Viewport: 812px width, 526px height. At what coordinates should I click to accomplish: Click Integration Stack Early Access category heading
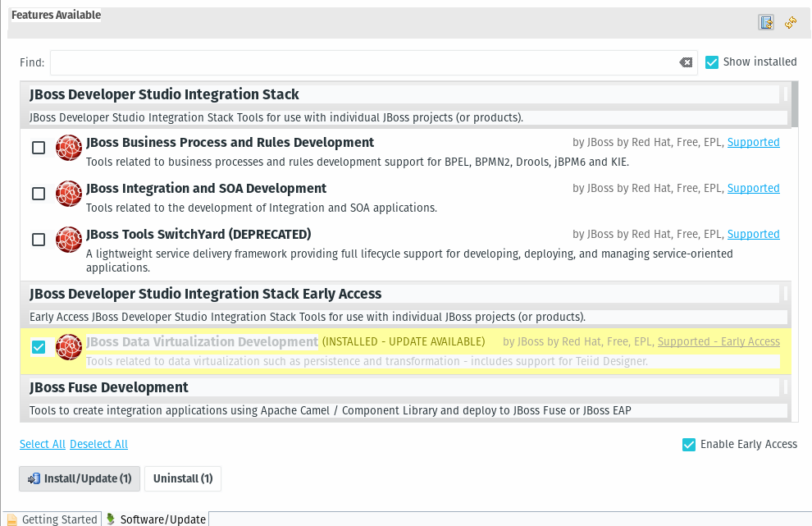point(206,294)
